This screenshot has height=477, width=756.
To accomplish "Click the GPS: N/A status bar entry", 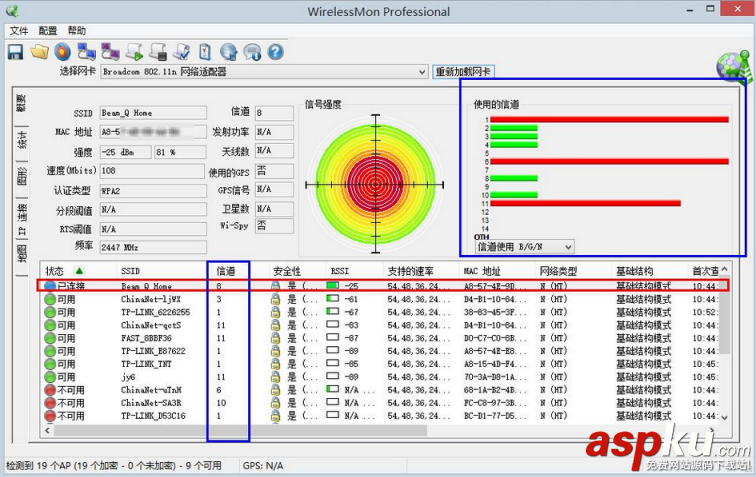I will [x=263, y=466].
